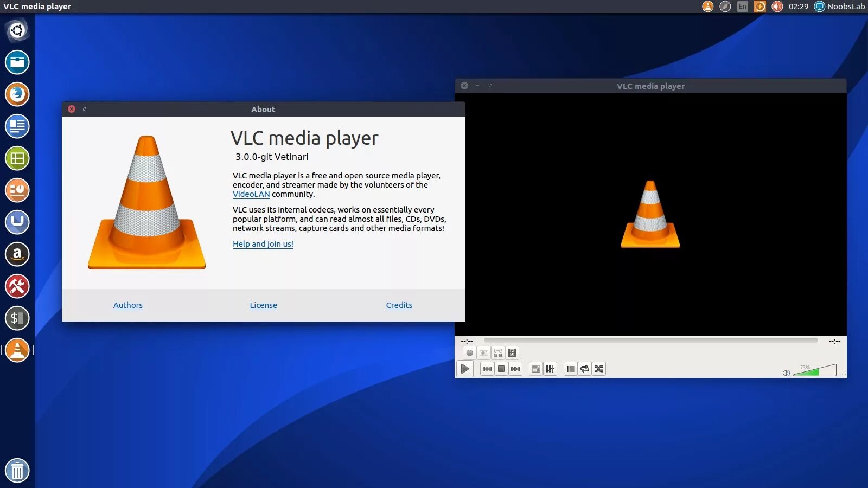Take a snapshot with the camera icon

[x=484, y=353]
